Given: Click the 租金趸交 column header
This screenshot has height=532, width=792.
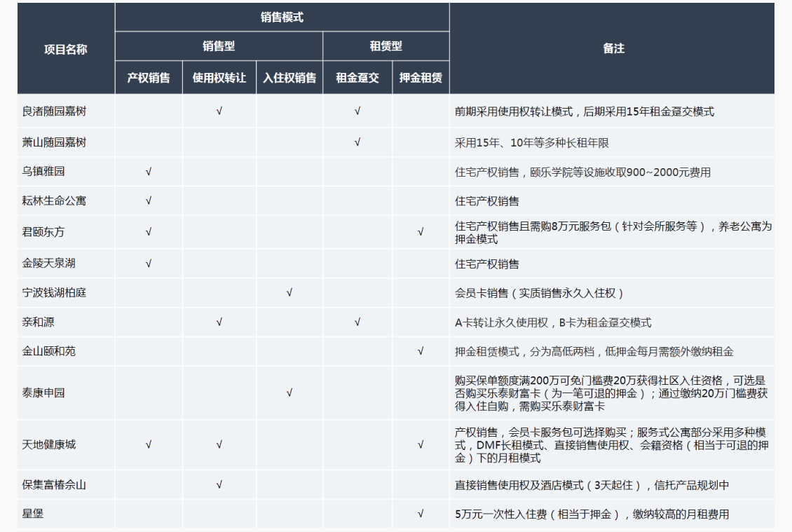Looking at the screenshot, I should (x=357, y=78).
